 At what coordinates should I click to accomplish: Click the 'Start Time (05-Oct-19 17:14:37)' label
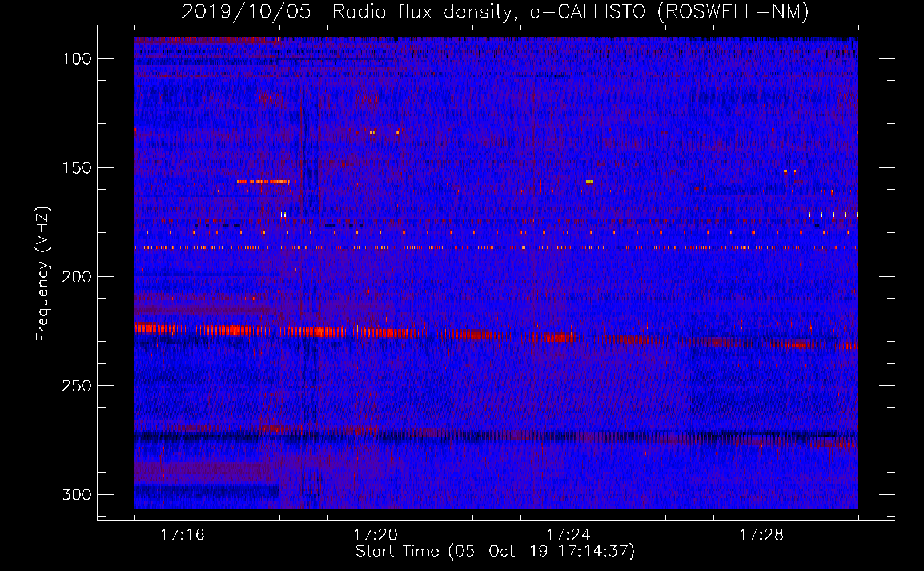coord(495,552)
